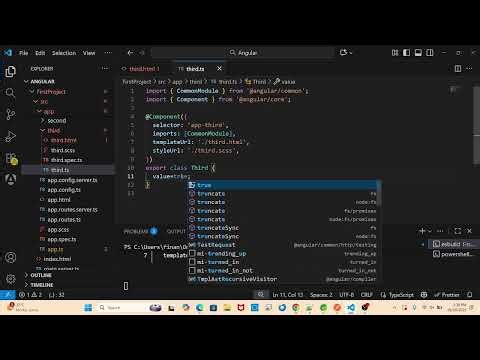Open third.scss in the explorer
Screen dimensions: 480x360
click(63, 150)
